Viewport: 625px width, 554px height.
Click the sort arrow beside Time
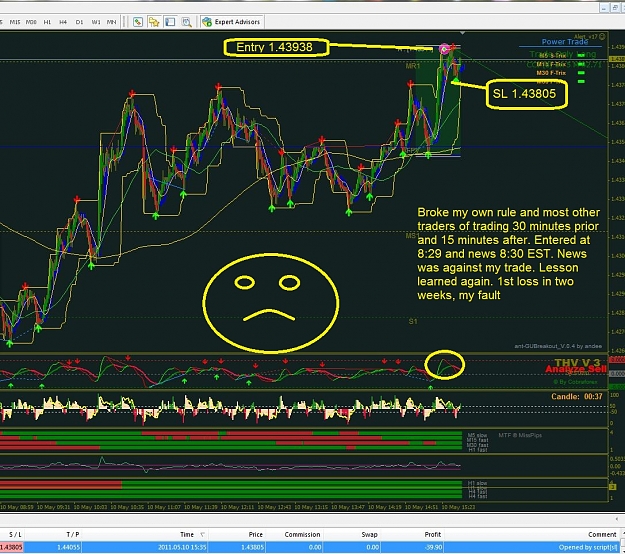[202, 535]
